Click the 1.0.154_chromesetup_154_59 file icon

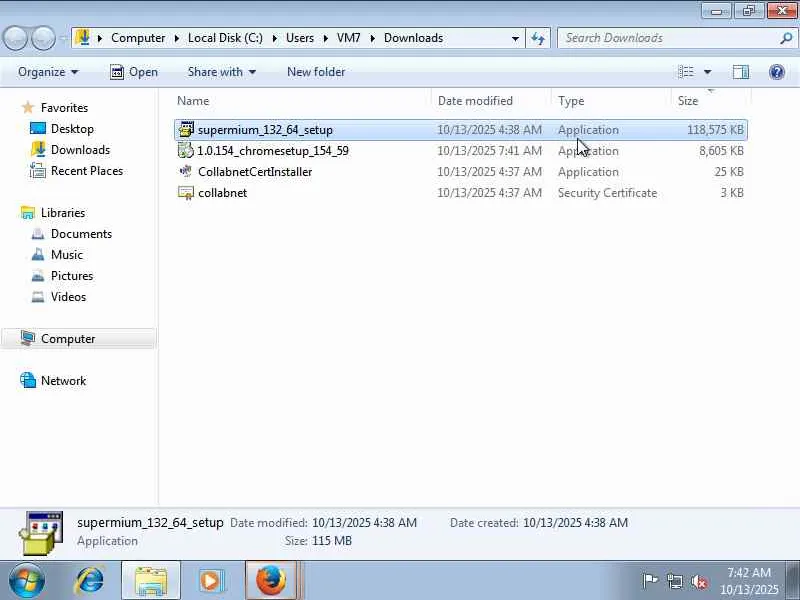pos(186,151)
